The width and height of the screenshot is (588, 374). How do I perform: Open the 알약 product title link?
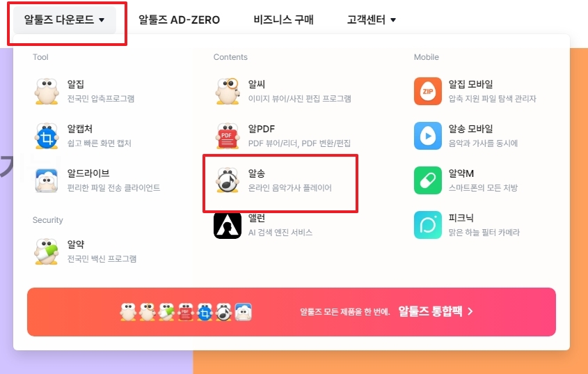(x=75, y=244)
